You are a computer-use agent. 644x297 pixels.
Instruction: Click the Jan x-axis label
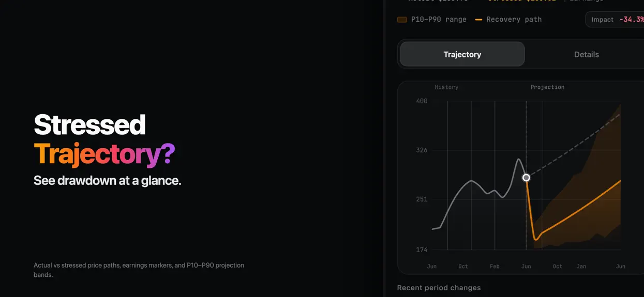[x=581, y=267]
